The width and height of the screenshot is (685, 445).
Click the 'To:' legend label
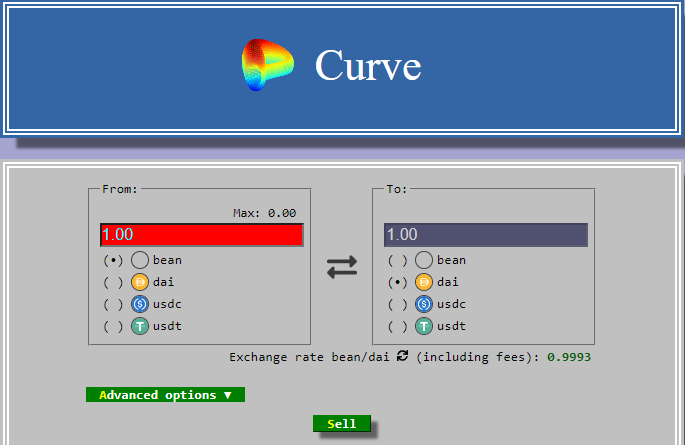click(397, 189)
